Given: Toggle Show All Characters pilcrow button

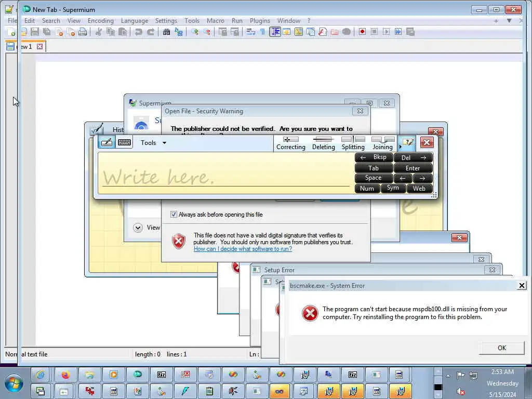Looking at the screenshot, I should click(262, 32).
